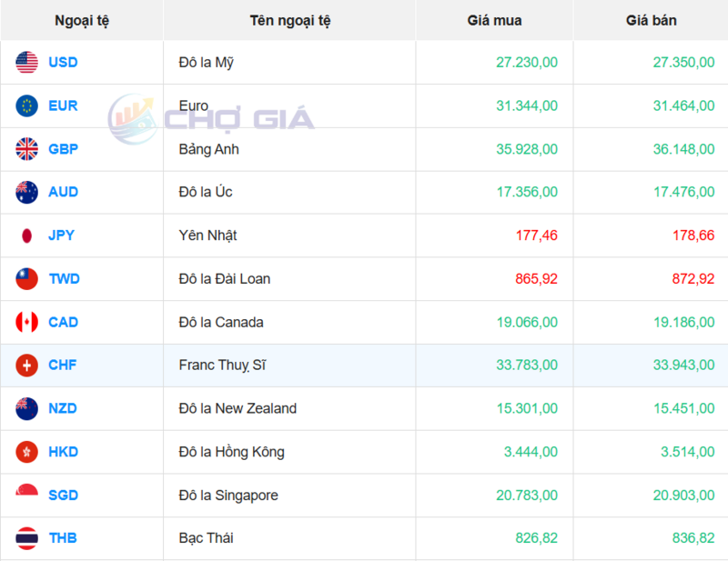Image resolution: width=728 pixels, height=561 pixels.
Task: Click the Canadian flag icon
Action: point(26,322)
